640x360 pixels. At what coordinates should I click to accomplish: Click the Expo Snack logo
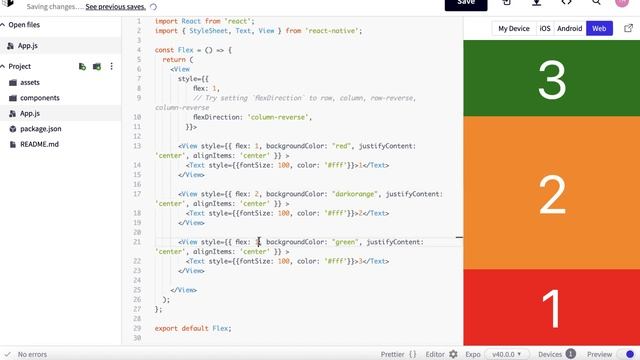pos(8,3)
